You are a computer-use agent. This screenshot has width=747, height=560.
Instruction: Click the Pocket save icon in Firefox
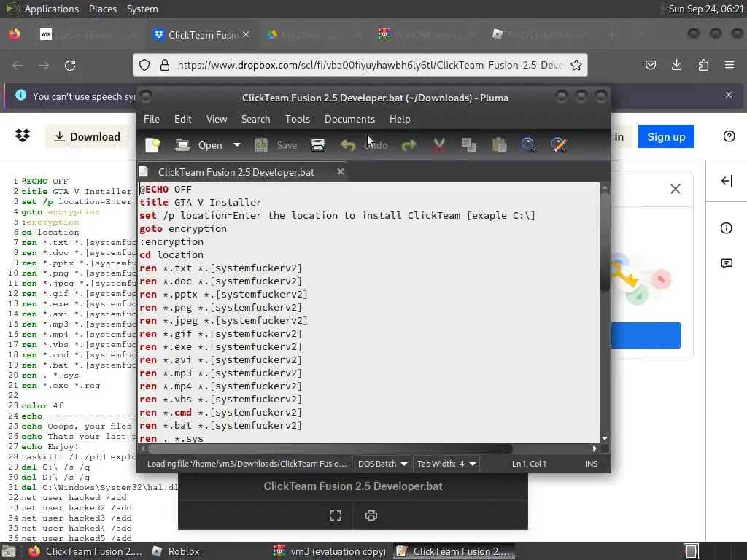click(650, 65)
